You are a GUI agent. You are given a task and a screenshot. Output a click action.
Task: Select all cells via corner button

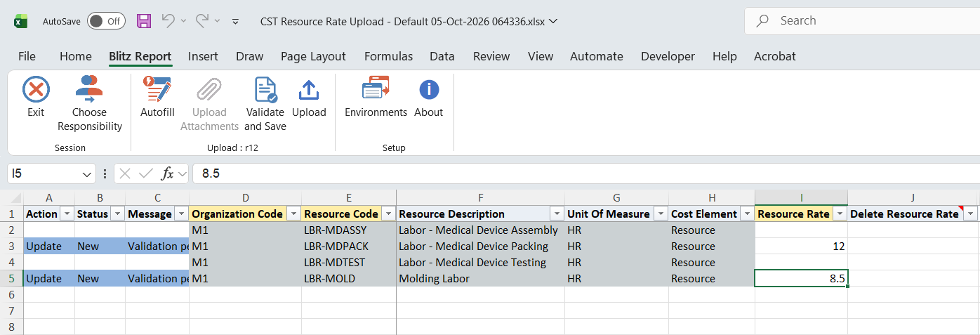pyautogui.click(x=12, y=198)
